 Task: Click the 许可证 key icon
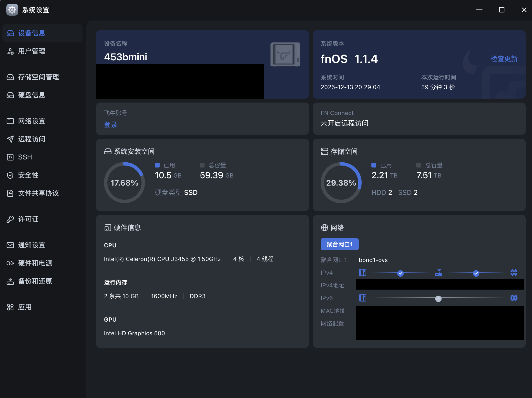point(10,219)
